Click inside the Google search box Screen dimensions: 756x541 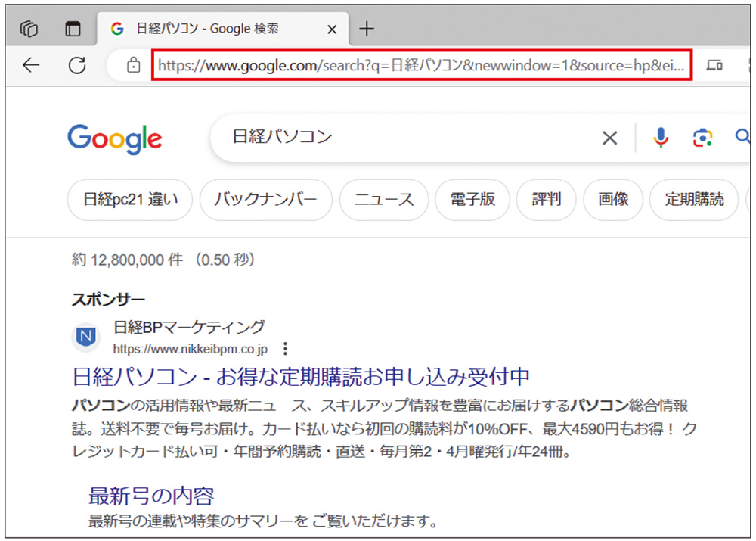(408, 138)
